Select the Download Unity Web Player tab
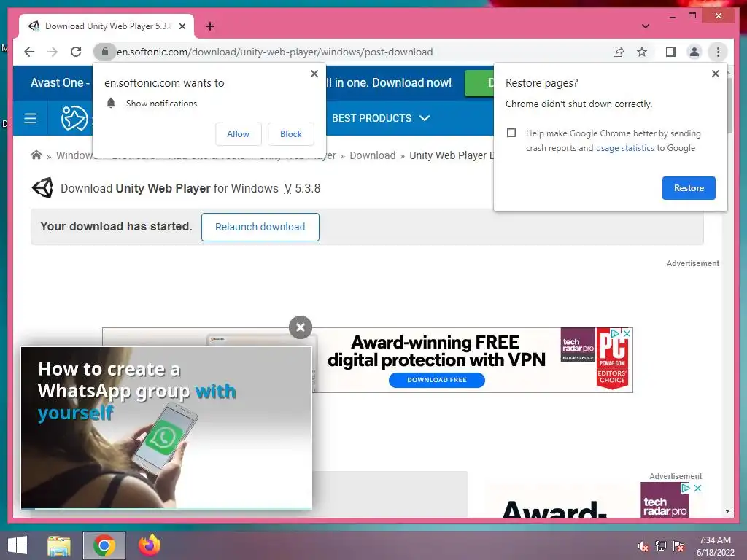 [x=107, y=26]
